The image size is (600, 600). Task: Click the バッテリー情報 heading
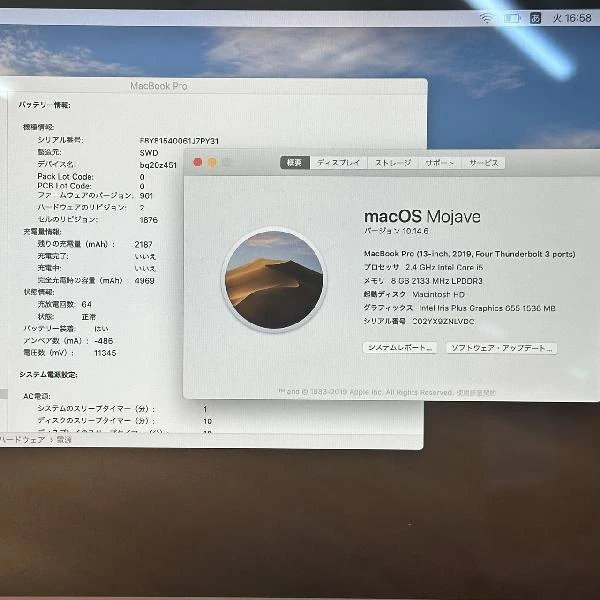(x=44, y=104)
